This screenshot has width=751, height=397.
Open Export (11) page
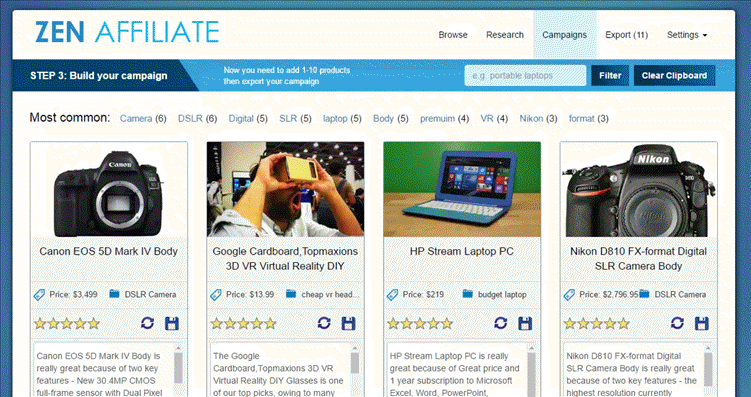(x=626, y=35)
